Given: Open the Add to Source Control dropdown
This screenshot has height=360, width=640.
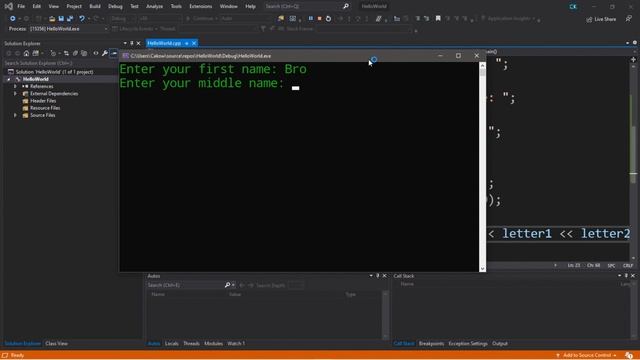Looking at the screenshot, I should tap(587, 356).
